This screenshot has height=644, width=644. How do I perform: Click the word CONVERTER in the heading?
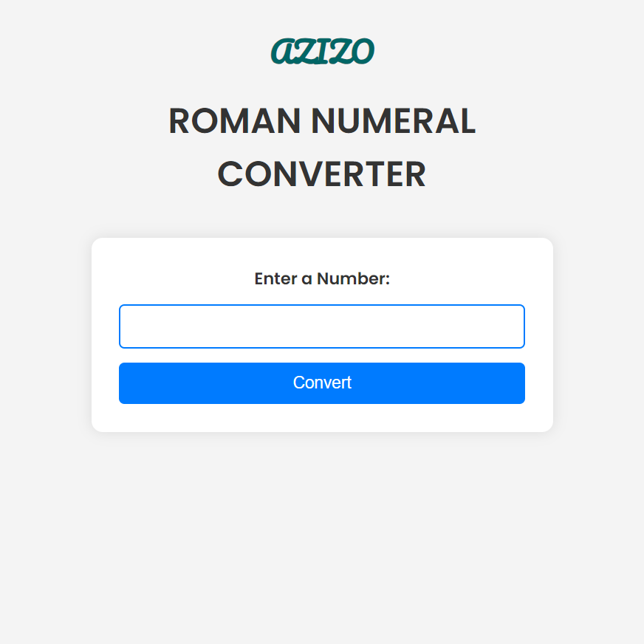tap(322, 175)
